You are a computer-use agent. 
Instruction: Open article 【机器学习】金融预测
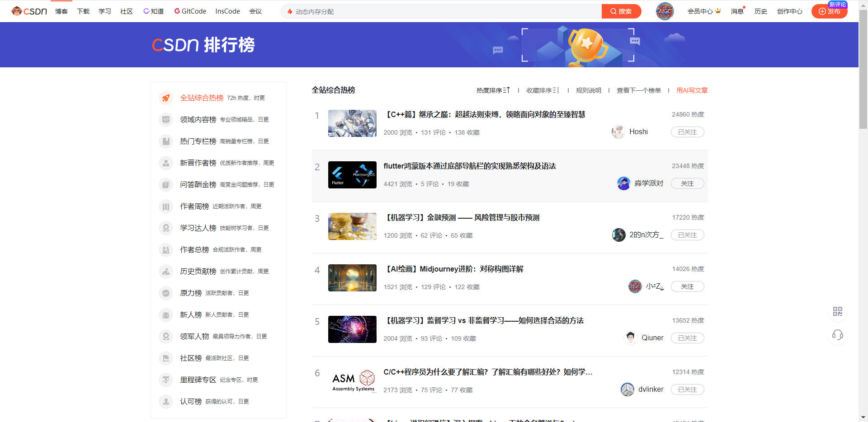(x=462, y=218)
